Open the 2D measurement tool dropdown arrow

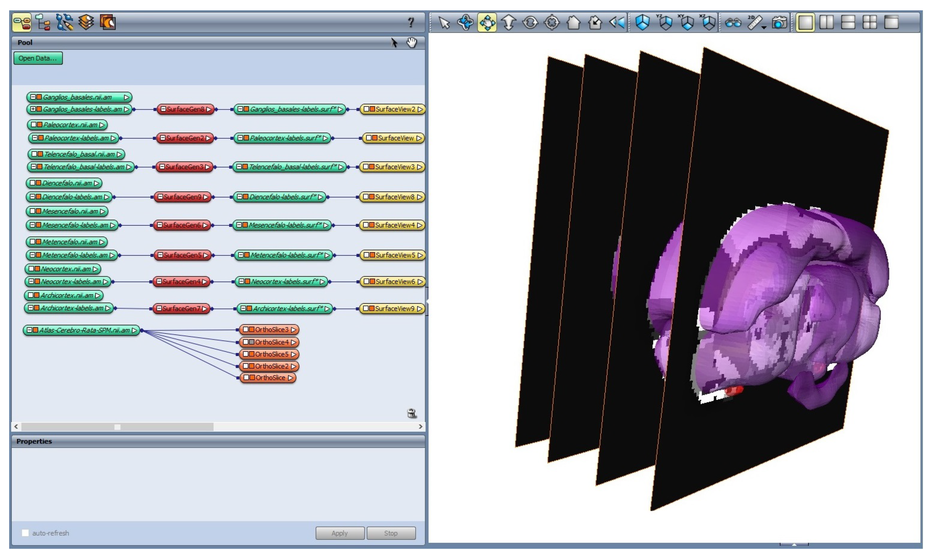click(764, 28)
